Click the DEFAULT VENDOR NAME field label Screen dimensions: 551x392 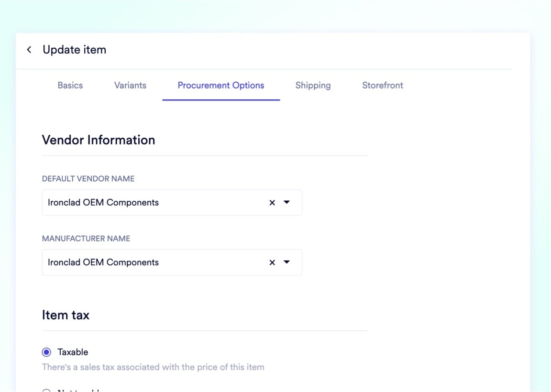point(88,179)
